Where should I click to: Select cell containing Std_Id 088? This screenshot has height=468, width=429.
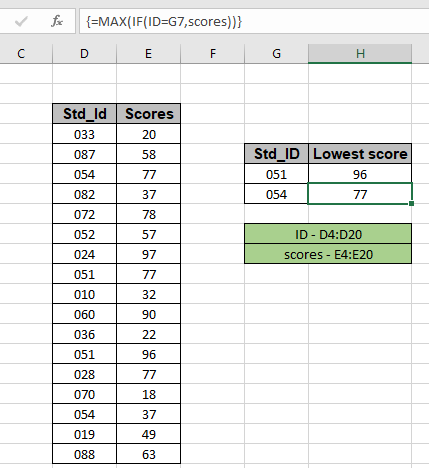click(84, 454)
